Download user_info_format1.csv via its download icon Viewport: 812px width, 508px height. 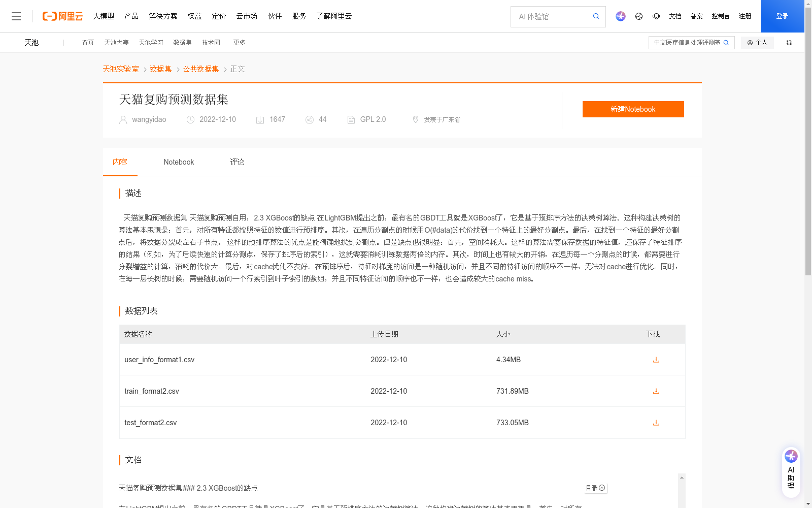point(656,360)
